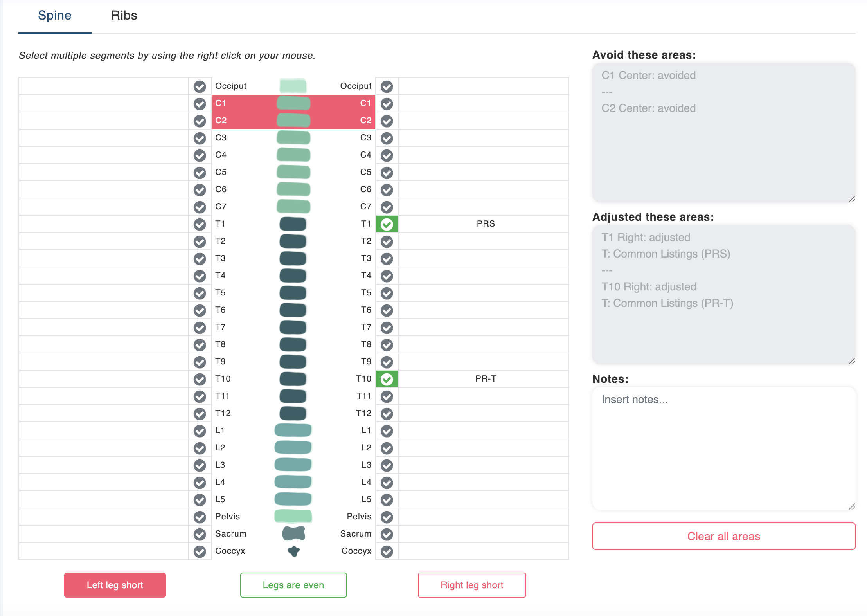The height and width of the screenshot is (616, 867).
Task: Select the T5 vertebra graphic
Action: [x=293, y=293]
